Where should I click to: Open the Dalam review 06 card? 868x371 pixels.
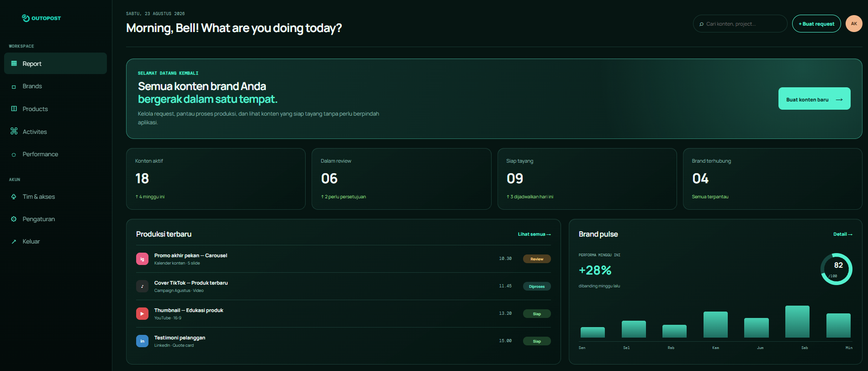[x=401, y=179]
